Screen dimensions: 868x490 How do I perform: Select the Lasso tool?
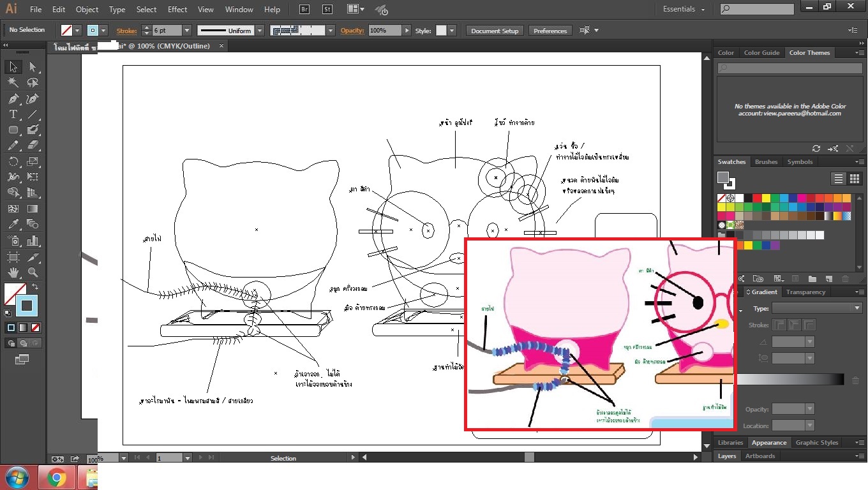33,83
